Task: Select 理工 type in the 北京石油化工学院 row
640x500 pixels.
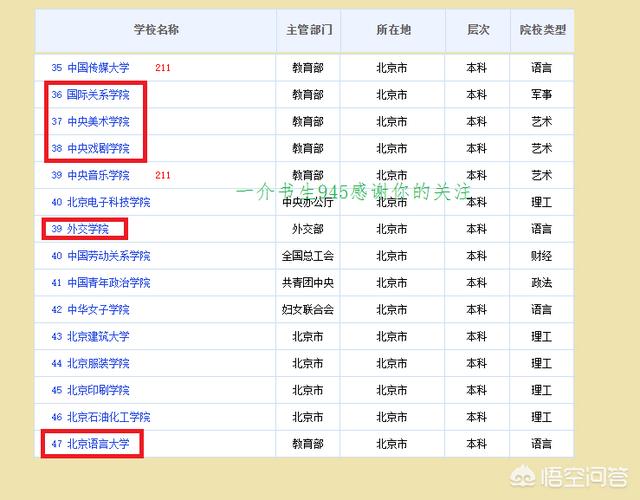Action: coord(541,417)
